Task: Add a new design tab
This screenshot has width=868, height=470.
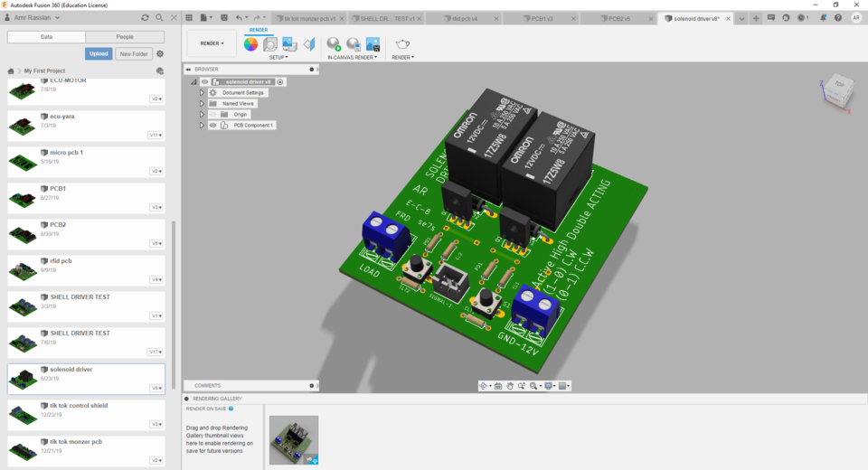Action: pos(756,18)
